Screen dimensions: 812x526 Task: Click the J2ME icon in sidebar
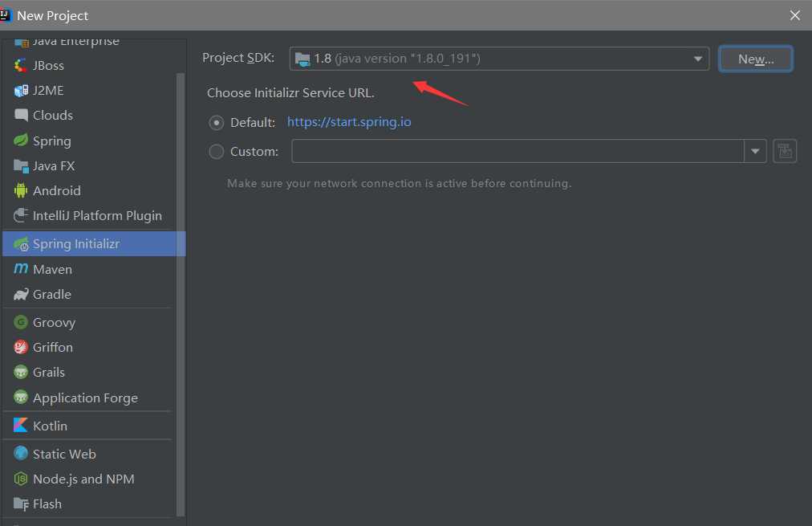21,91
